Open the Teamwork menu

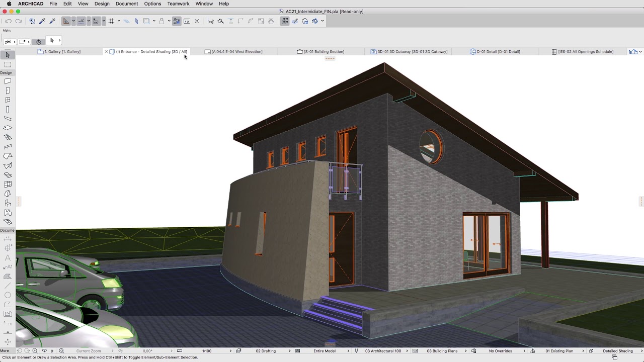coord(178,4)
